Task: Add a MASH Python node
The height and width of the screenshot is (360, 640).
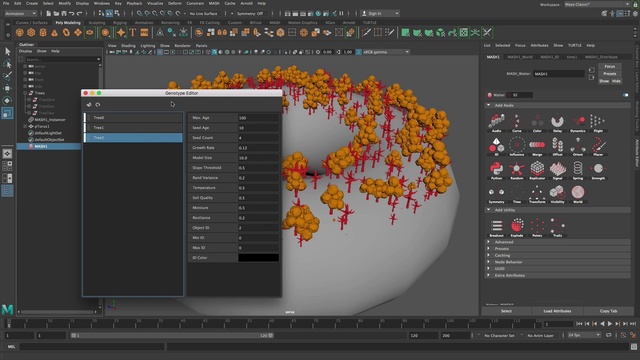Action: coord(496,171)
